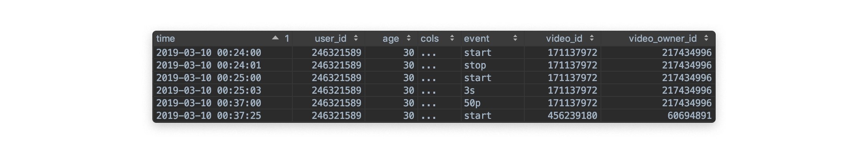Click the sort icon next to user_id
868x159 pixels.
coord(356,38)
